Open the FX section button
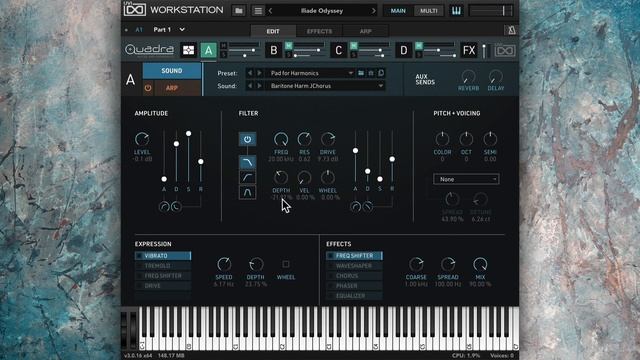 469,50
